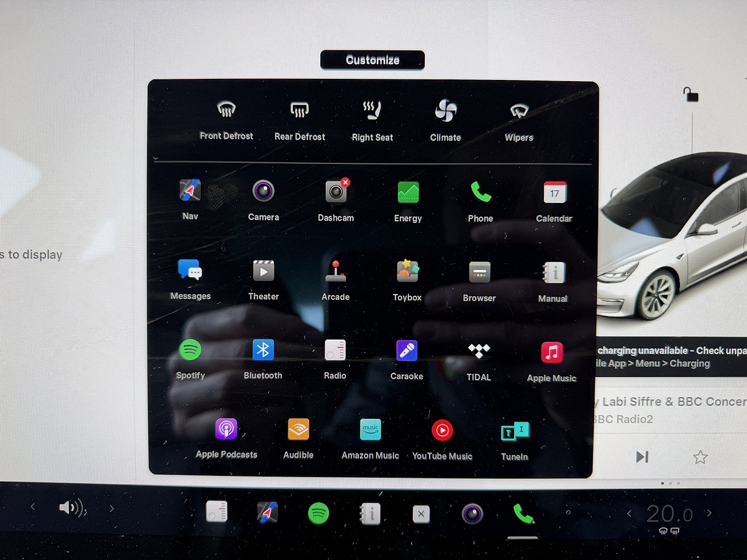Decrease temperature with the left arrow
This screenshot has height=560, width=747.
(x=629, y=513)
